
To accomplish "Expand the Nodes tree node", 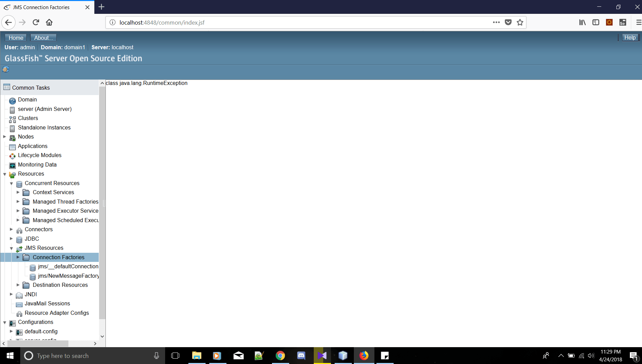I will 5,136.
